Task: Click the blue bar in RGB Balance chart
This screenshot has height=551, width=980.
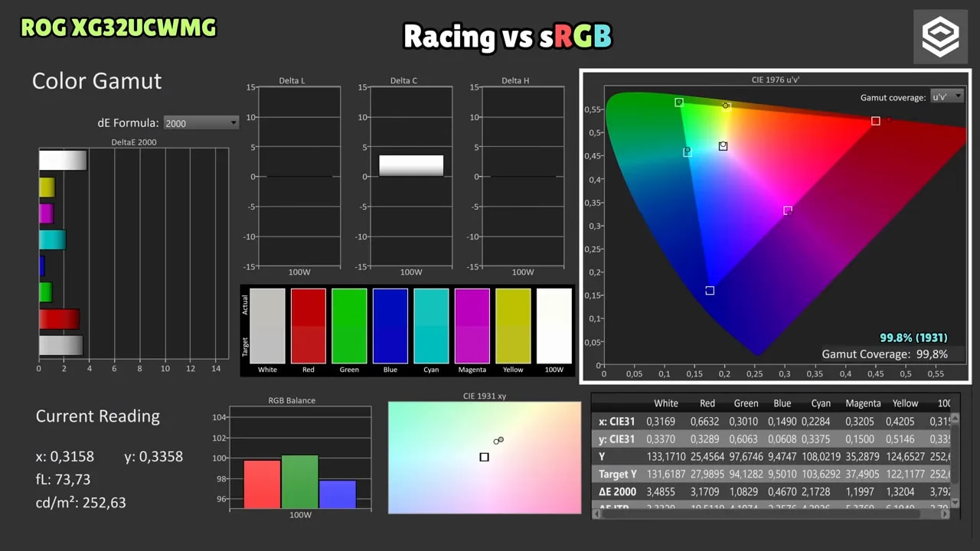Action: 338,494
